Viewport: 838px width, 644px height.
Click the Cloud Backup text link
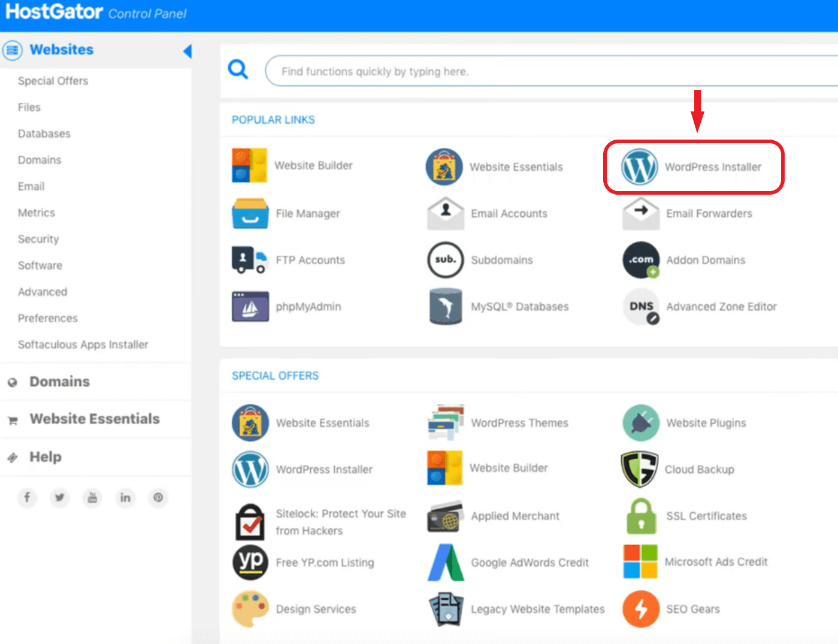click(700, 469)
